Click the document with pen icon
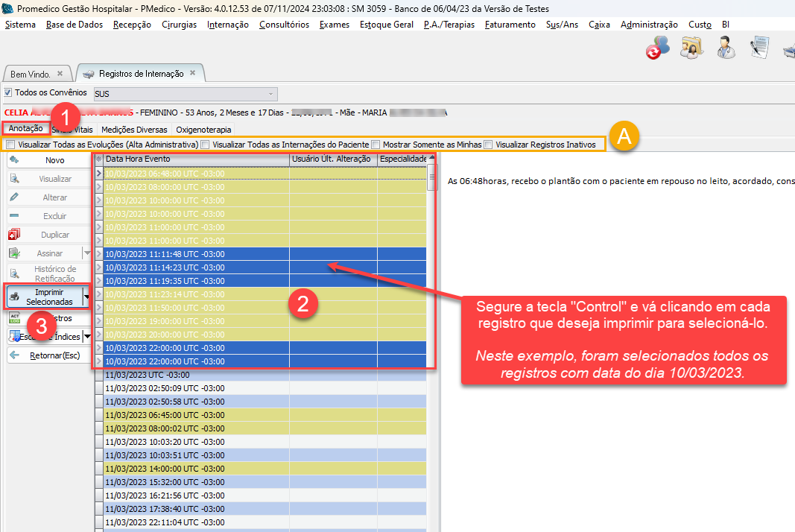 759,48
